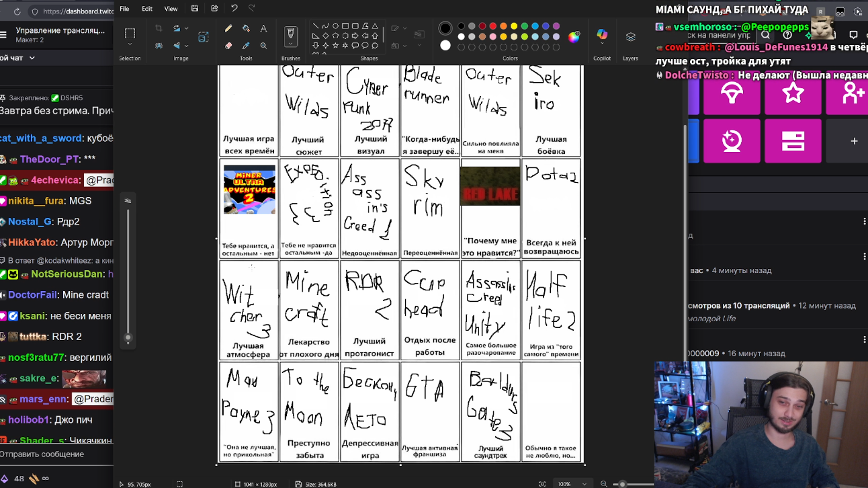The height and width of the screenshot is (488, 868).
Task: Select the Magnifier tool
Action: tap(263, 46)
